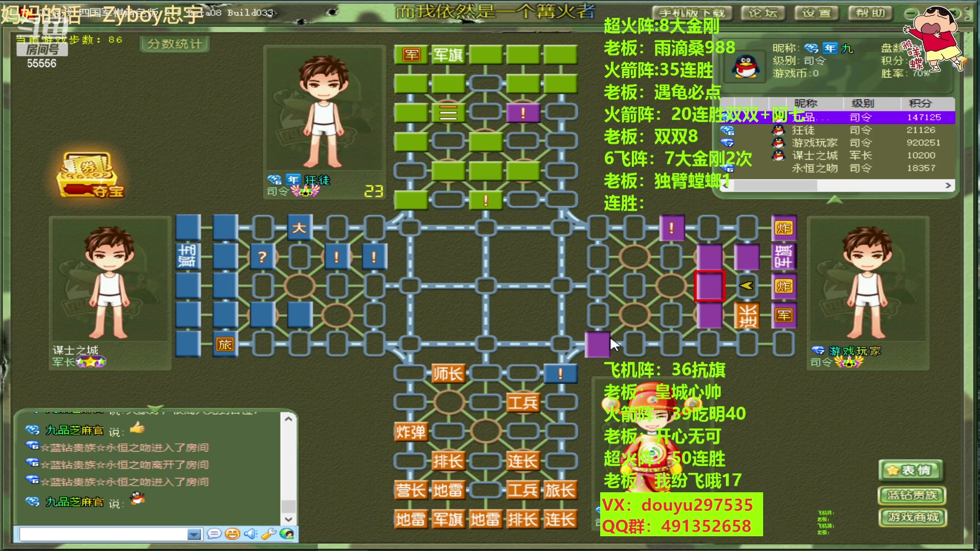
Task: Select the 排长 piece left of 连长 mid-row
Action: point(448,461)
